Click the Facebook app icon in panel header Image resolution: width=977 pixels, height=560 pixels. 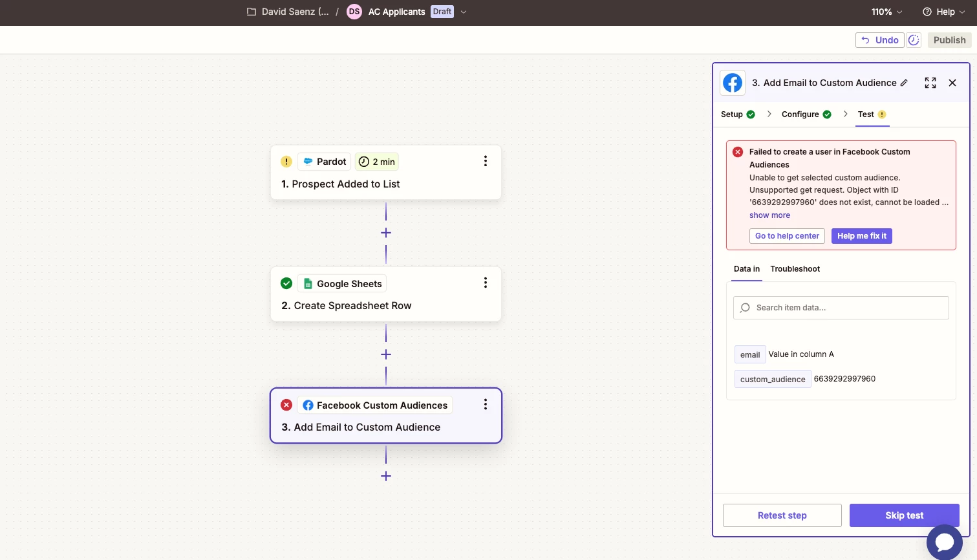tap(733, 83)
